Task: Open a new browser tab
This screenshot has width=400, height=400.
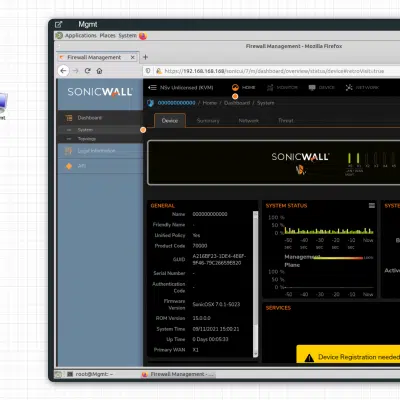Action: pos(145,57)
